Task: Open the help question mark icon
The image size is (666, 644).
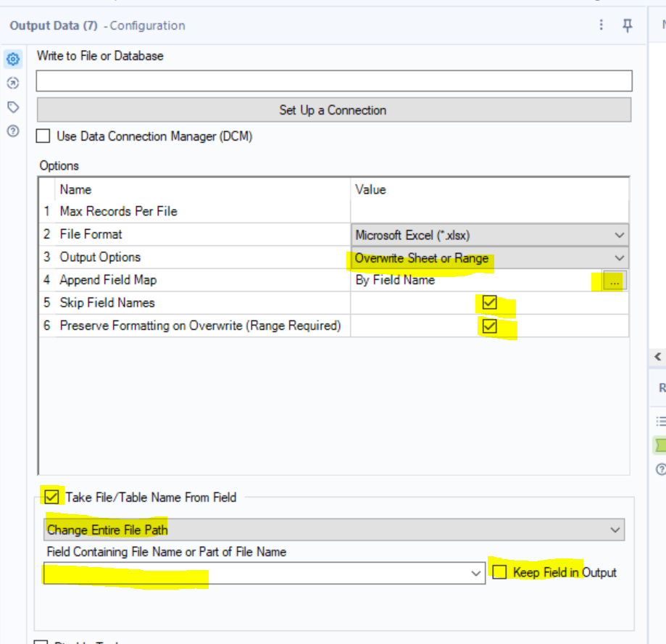Action: 12,131
